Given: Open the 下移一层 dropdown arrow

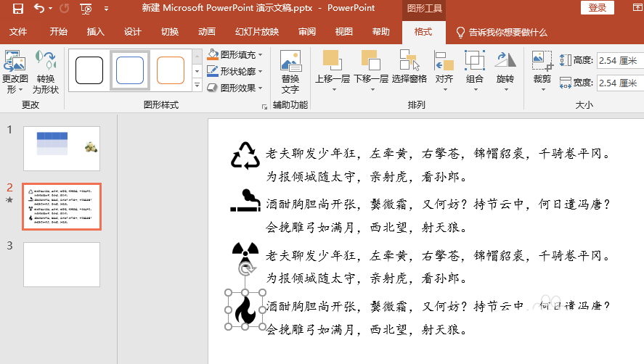Looking at the screenshot, I should click(372, 89).
